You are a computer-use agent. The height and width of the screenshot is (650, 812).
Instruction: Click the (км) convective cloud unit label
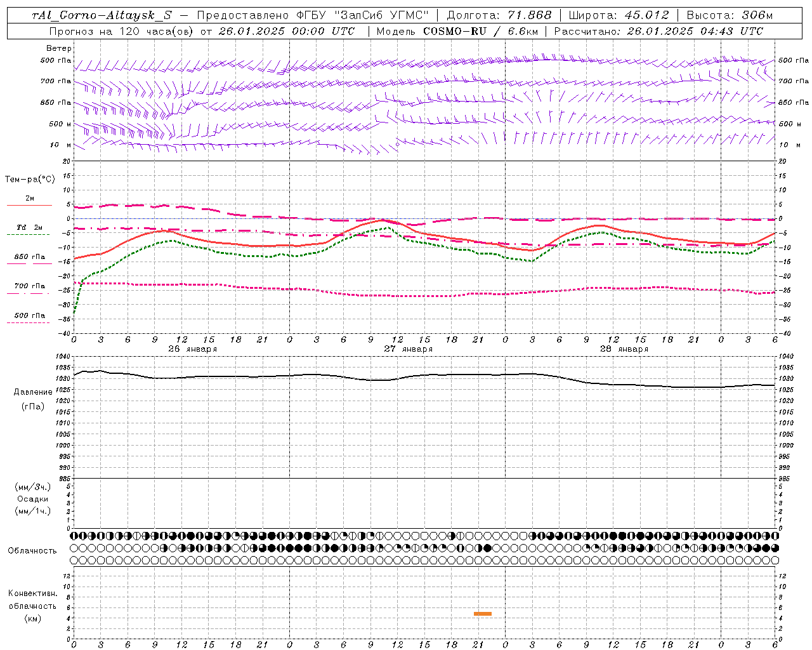coord(33,619)
